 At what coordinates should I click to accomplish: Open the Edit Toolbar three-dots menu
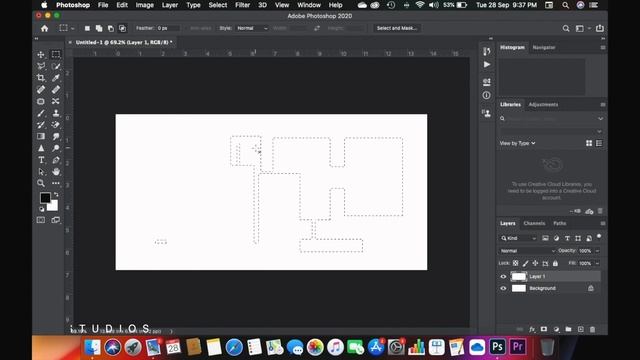pyautogui.click(x=56, y=183)
